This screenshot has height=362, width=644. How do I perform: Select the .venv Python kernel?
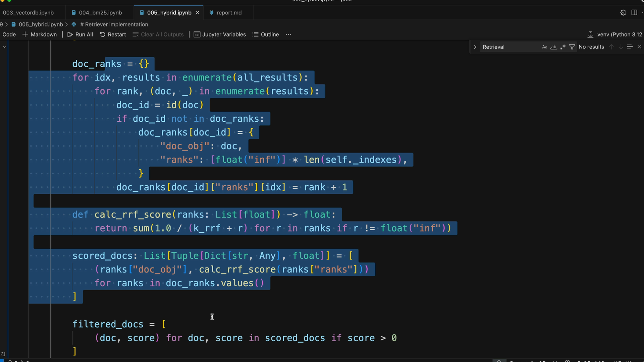pyautogui.click(x=615, y=35)
